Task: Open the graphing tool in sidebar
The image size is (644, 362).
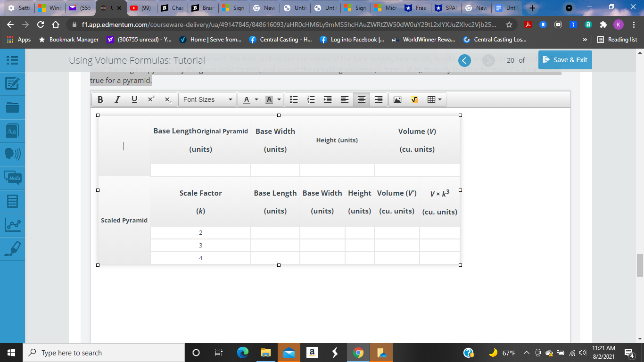Action: tap(12, 225)
